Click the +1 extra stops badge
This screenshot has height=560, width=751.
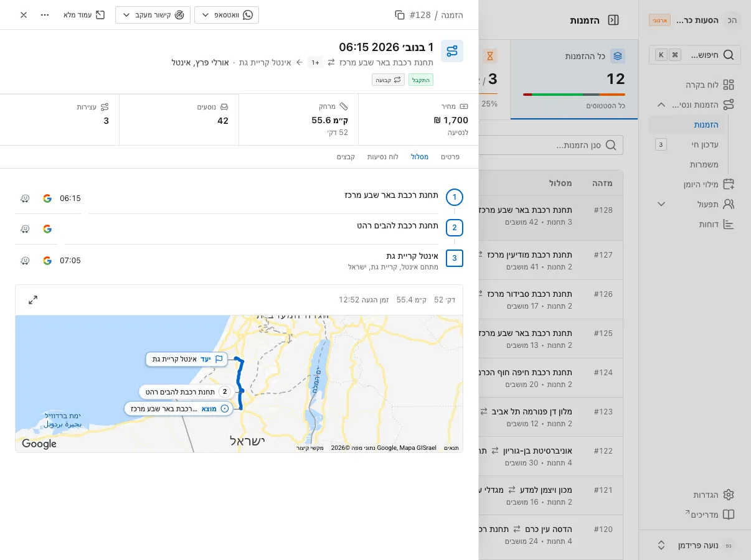tap(316, 62)
